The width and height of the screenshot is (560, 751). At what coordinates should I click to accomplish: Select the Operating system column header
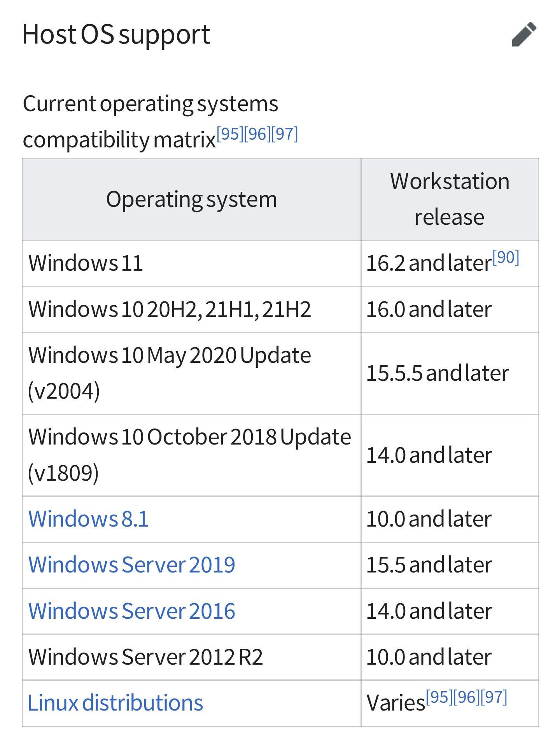191,200
